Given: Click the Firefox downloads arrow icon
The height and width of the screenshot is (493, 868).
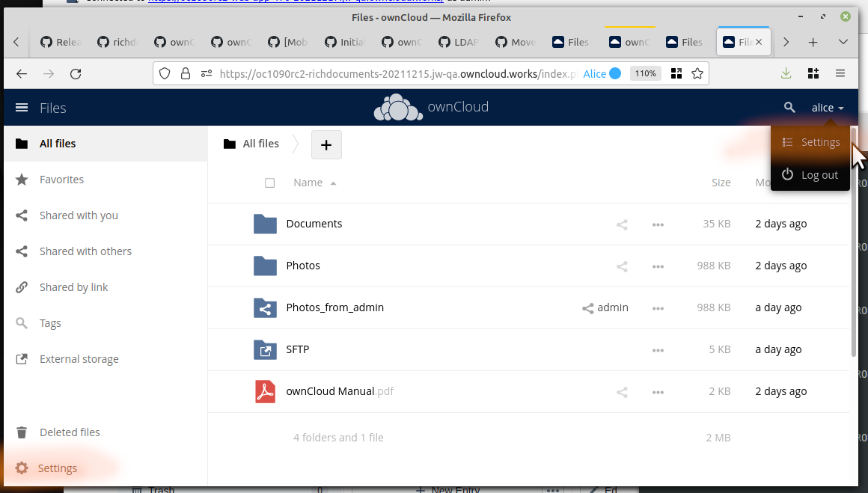Looking at the screenshot, I should tap(786, 73).
